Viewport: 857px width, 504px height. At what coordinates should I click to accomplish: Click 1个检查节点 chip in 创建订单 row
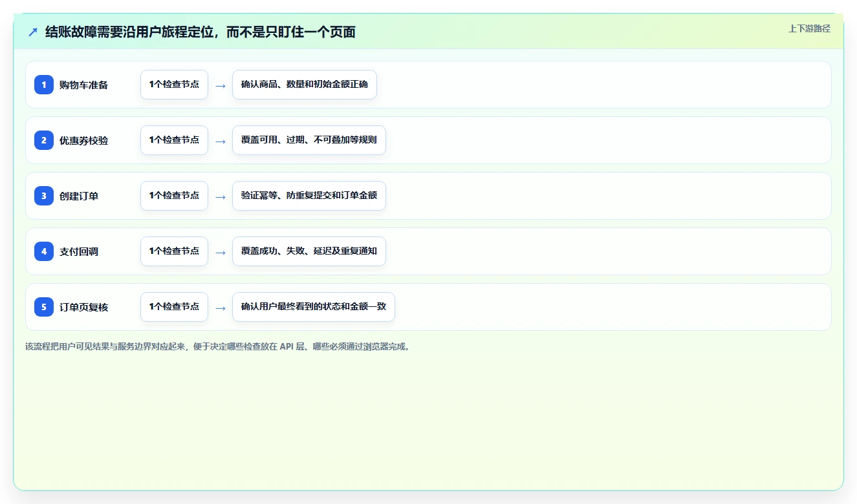click(x=174, y=196)
